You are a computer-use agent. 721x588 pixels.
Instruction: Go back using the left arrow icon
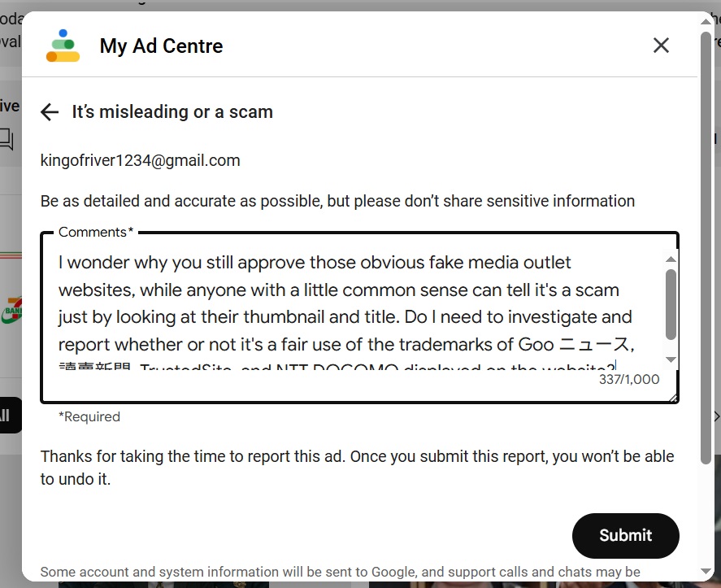coord(50,111)
